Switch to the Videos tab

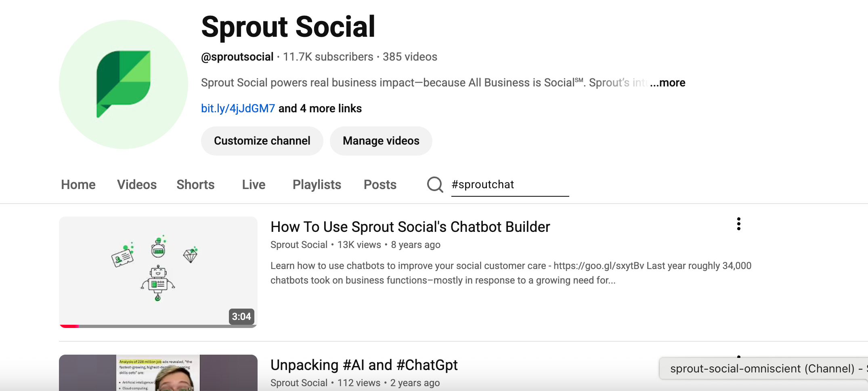click(137, 185)
